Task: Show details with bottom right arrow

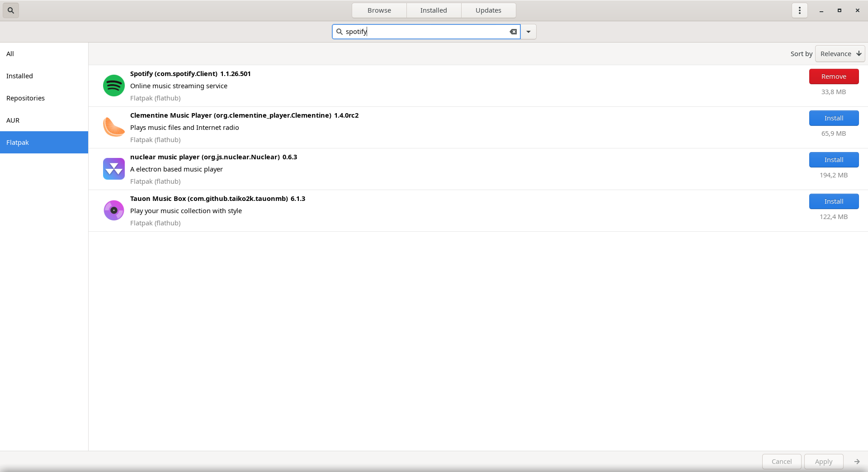Action: [x=857, y=462]
